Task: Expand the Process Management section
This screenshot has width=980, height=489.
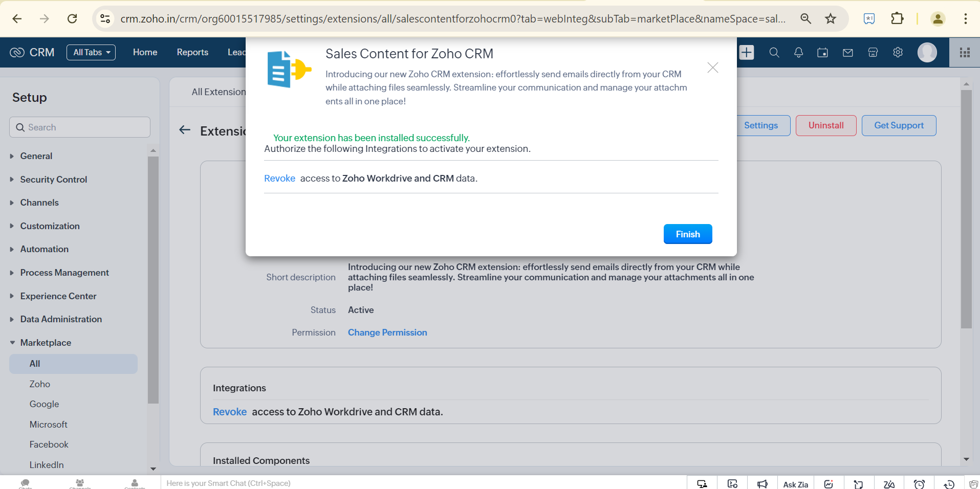Action: [64, 273]
